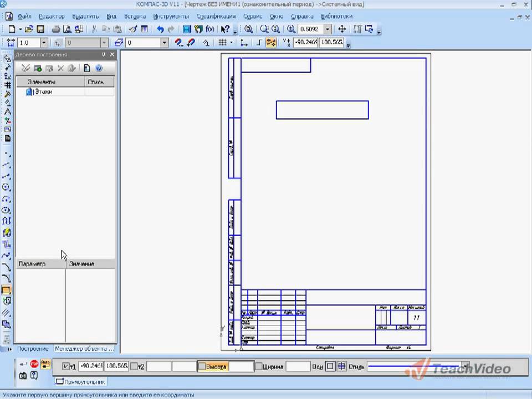Expand the 1.0 step value dropdown
532x399 pixels.
44,43
